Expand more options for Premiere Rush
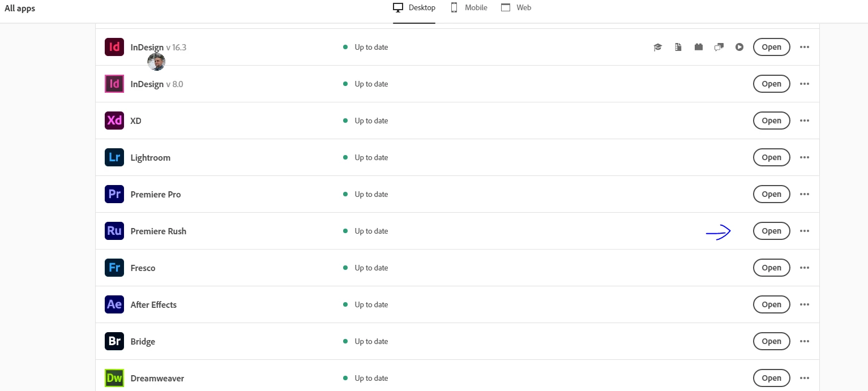This screenshot has height=391, width=868. click(x=805, y=231)
